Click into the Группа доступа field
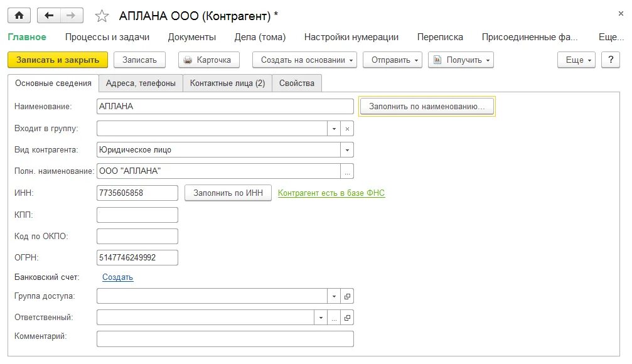This screenshot has width=632, height=364. click(212, 296)
